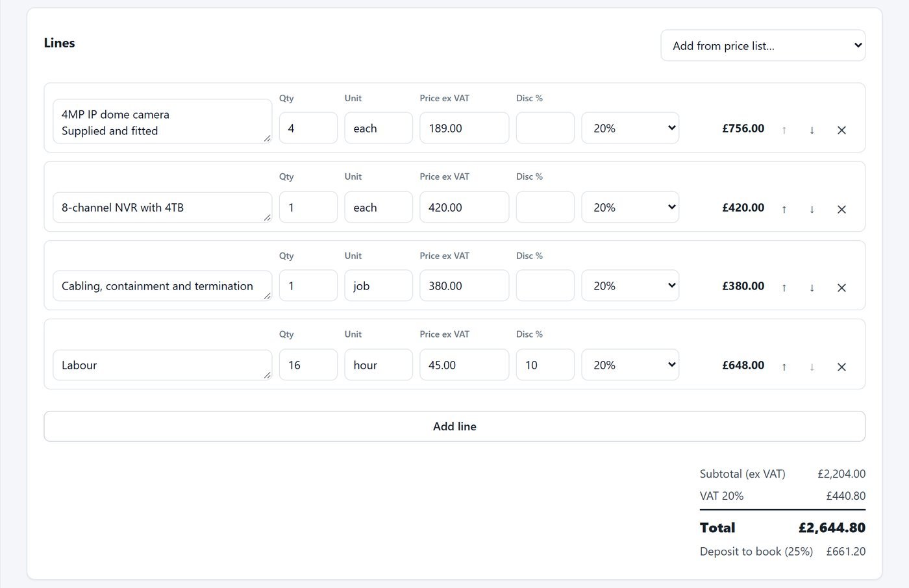Move the 8-channel NVR line down

pos(812,209)
